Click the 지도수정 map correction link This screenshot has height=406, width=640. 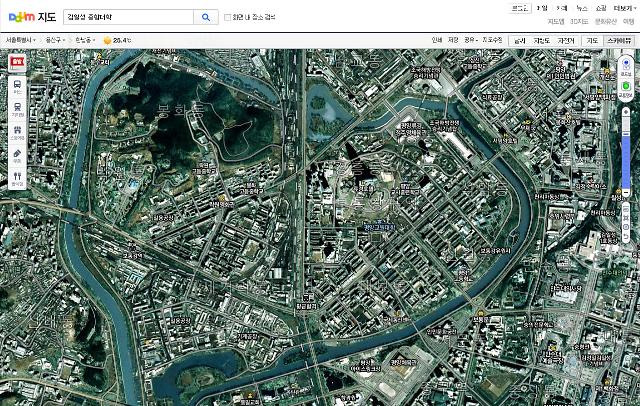(x=492, y=40)
